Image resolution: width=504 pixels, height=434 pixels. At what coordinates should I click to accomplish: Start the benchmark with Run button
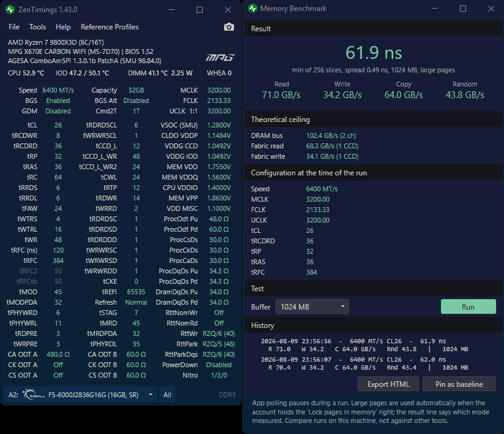[x=468, y=306]
